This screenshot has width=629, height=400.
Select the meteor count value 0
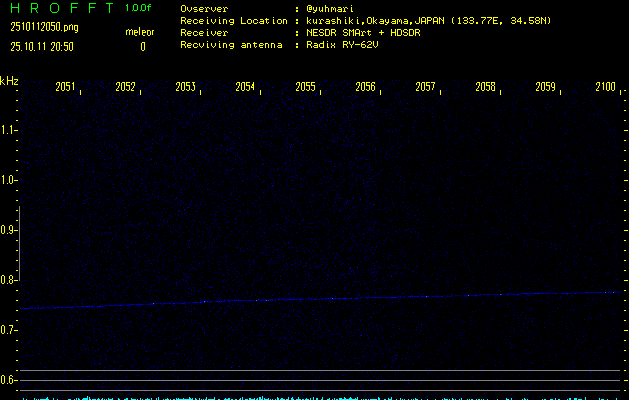pos(142,46)
